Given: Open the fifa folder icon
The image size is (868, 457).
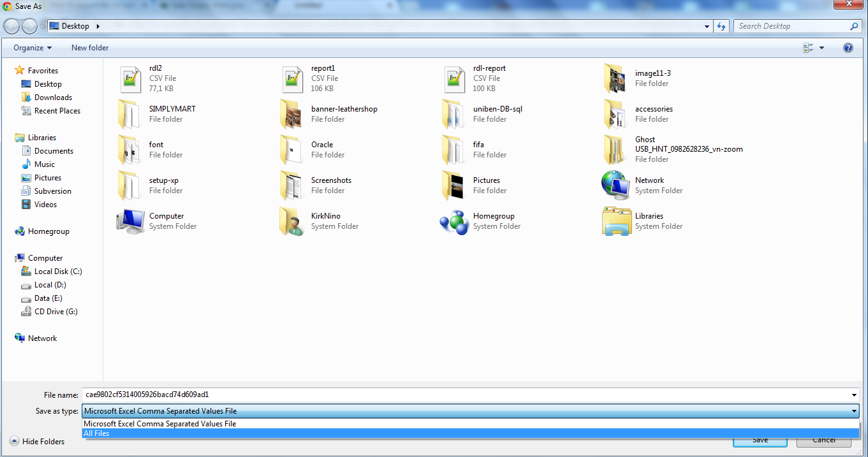Looking at the screenshot, I should [453, 150].
